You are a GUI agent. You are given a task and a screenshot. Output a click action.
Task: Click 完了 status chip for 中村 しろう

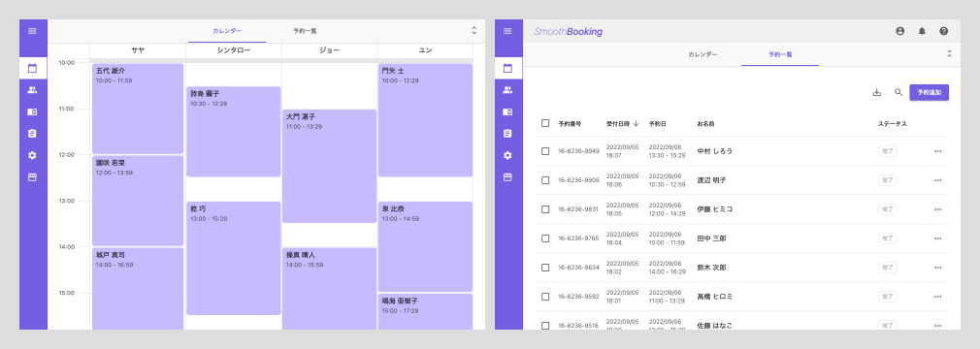pyautogui.click(x=888, y=151)
